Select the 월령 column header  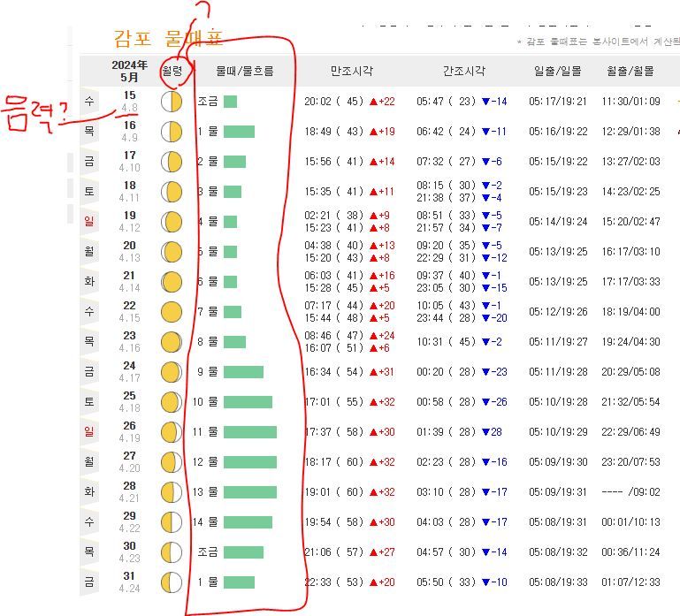(172, 71)
